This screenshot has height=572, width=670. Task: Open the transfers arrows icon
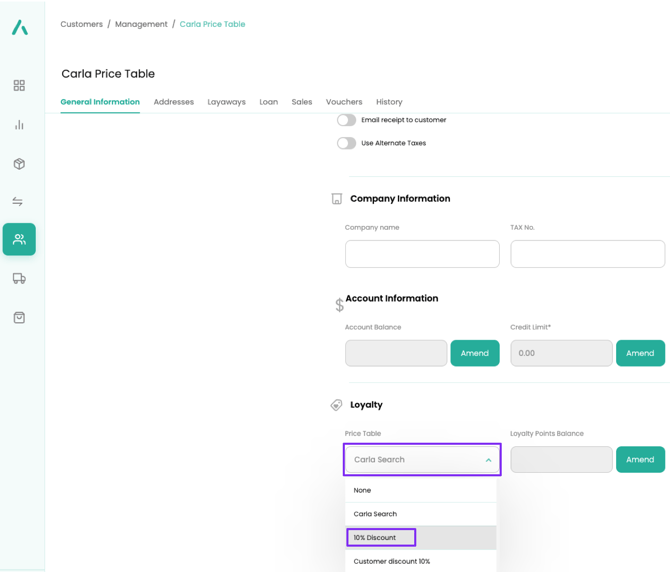19,202
